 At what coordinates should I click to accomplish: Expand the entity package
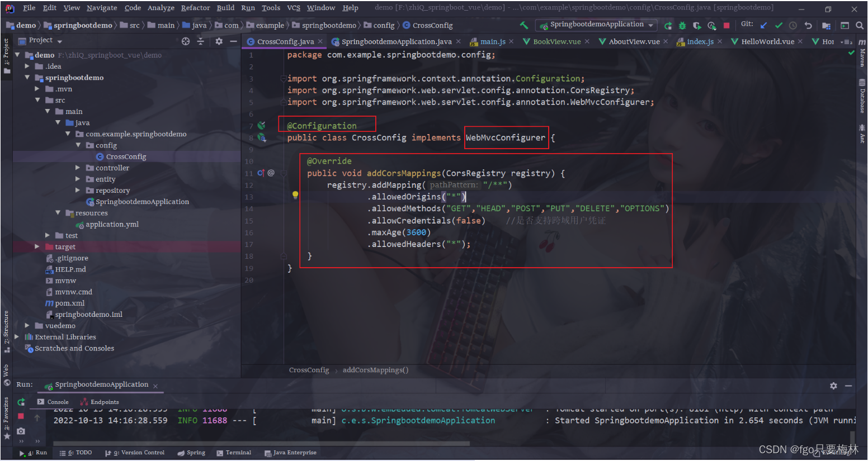[x=78, y=179]
